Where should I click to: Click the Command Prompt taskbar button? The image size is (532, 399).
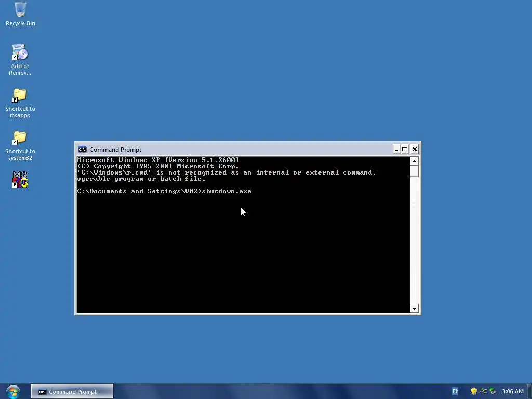[72, 392]
